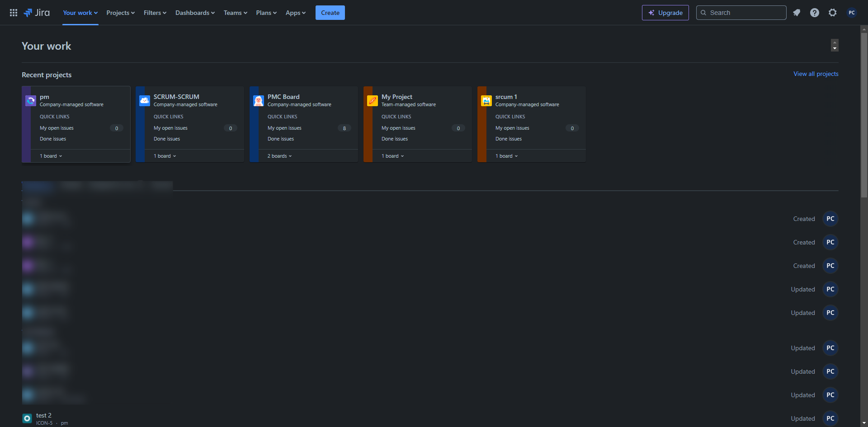This screenshot has width=868, height=427.
Task: Open My open issues on the srcum 1 card
Action: tap(512, 128)
